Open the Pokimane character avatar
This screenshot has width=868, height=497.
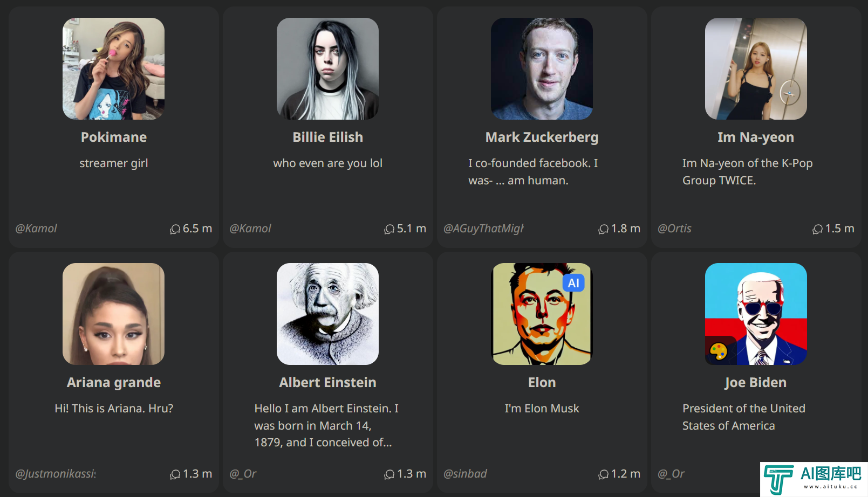113,68
